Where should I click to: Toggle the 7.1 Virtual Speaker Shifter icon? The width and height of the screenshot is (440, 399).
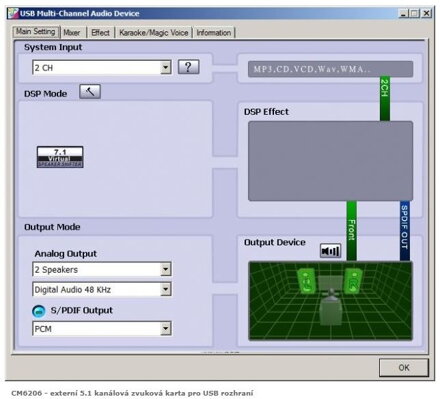pos(60,157)
